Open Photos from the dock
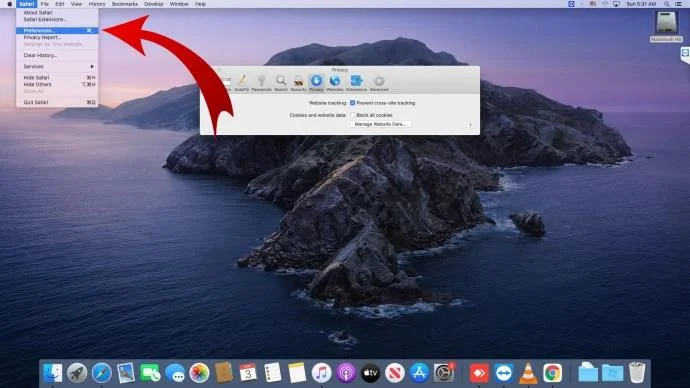Screen dimensions: 690x388 [199, 373]
